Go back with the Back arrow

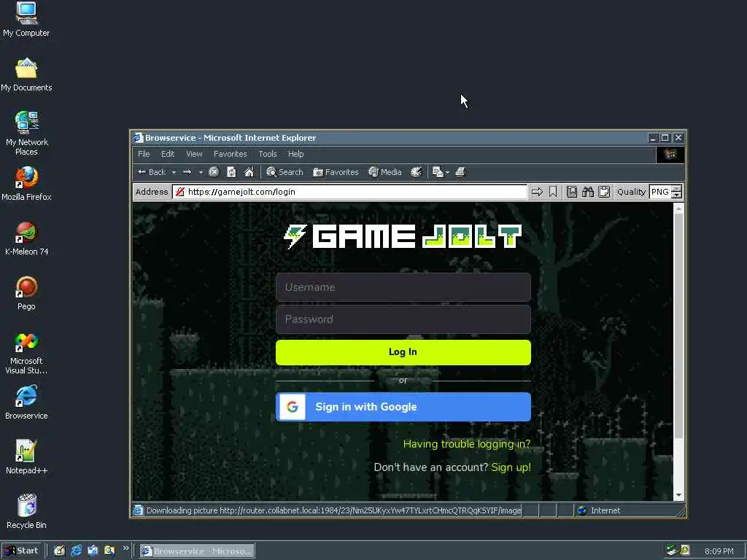pos(152,172)
